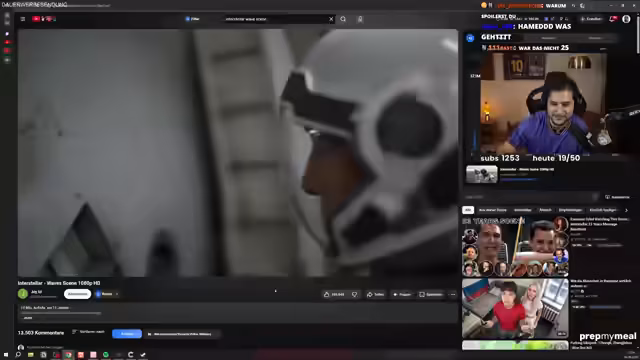Share the video via Teilen button
The height and width of the screenshot is (360, 640).
(376, 294)
